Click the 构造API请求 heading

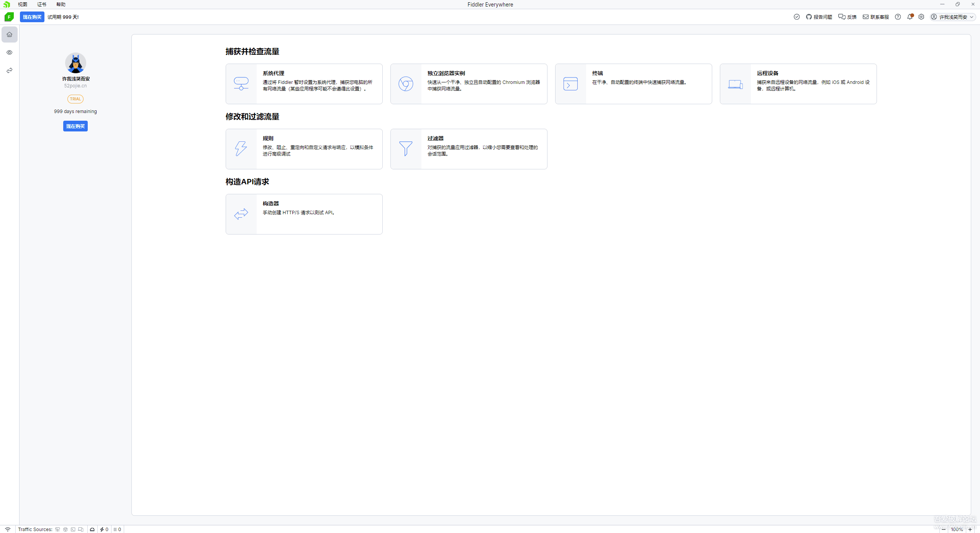pos(247,182)
